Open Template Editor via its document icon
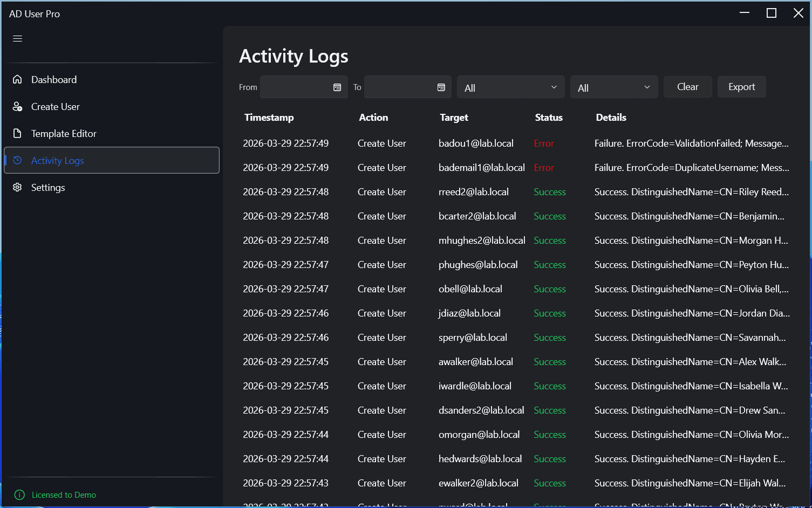812x508 pixels. coord(17,133)
